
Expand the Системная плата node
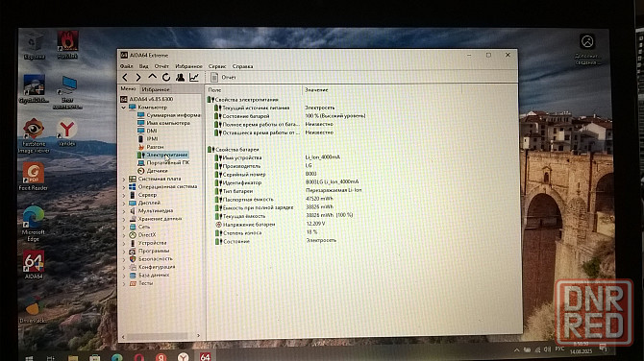(124, 180)
